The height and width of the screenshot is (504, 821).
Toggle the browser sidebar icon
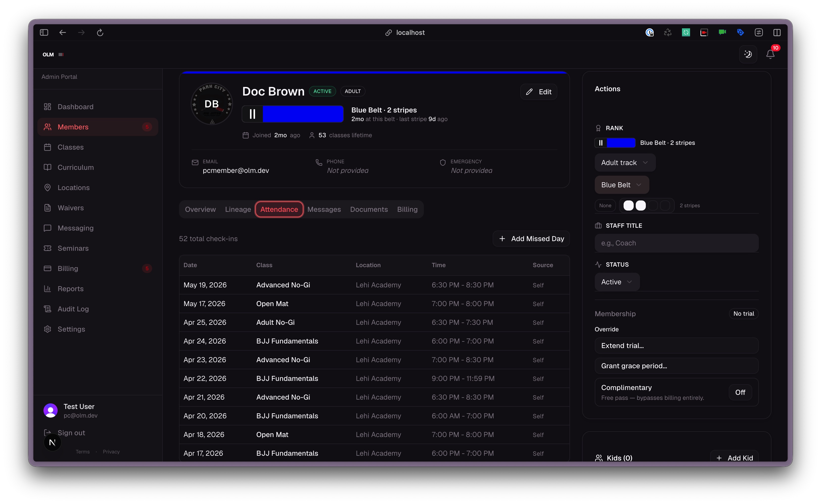point(44,32)
